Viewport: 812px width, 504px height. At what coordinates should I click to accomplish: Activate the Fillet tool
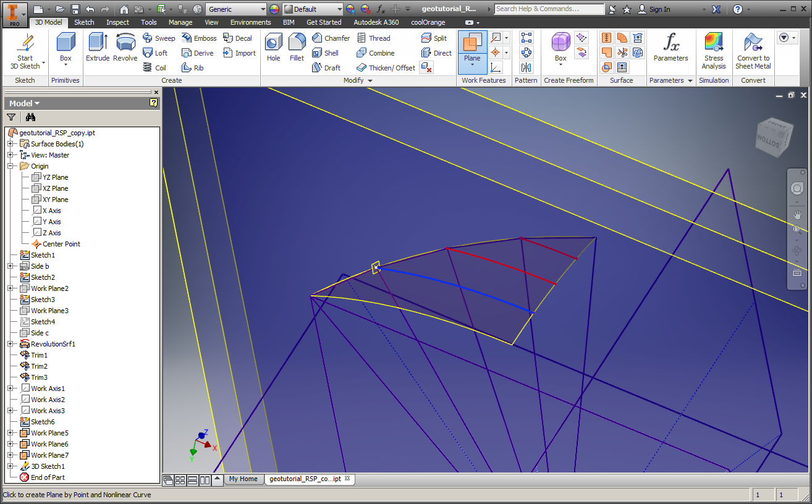pos(297,47)
